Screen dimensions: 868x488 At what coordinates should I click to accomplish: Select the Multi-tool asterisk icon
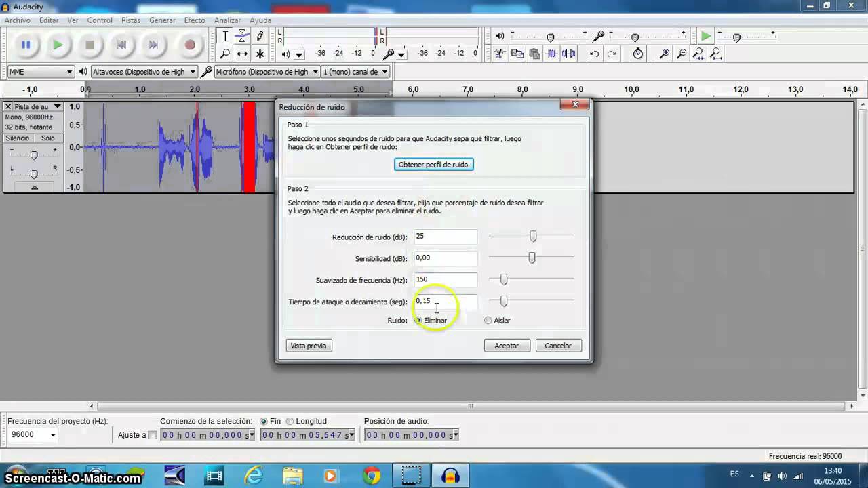[260, 54]
